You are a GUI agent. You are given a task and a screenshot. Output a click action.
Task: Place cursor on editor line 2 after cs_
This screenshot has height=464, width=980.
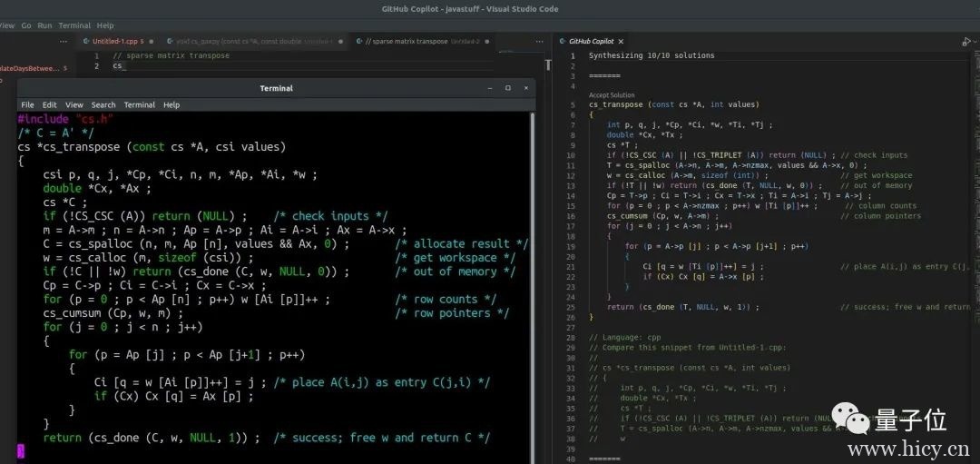pyautogui.click(x=124, y=66)
